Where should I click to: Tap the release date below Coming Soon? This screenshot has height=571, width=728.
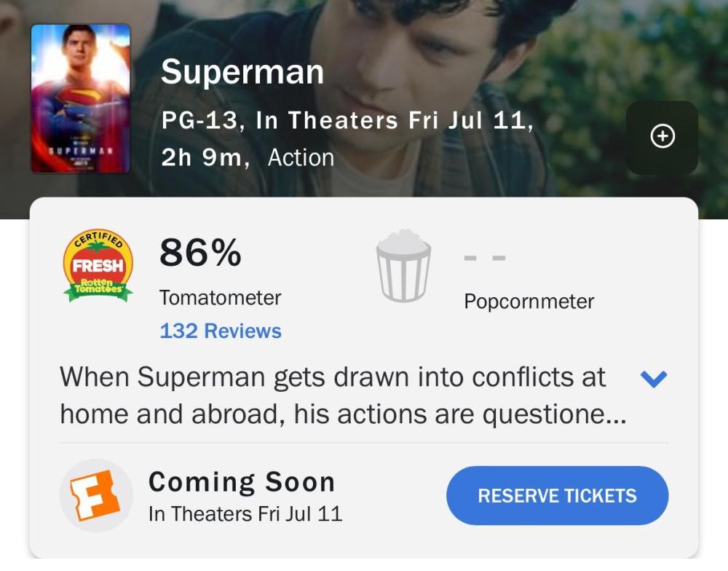point(245,513)
